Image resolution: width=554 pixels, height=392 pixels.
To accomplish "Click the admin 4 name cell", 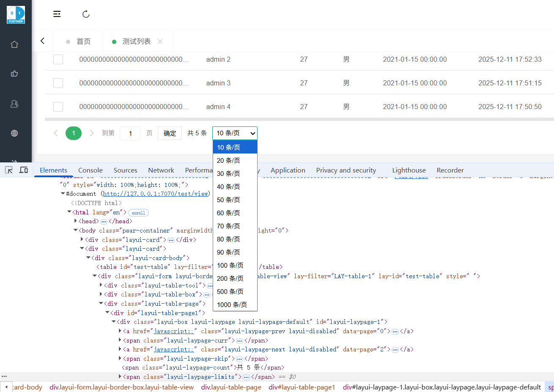I will point(218,107).
